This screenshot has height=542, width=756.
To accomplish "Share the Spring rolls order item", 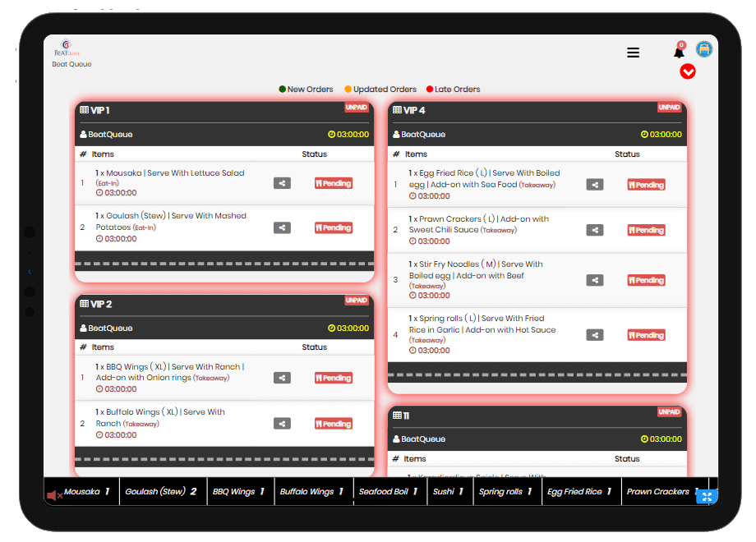I will coord(595,335).
